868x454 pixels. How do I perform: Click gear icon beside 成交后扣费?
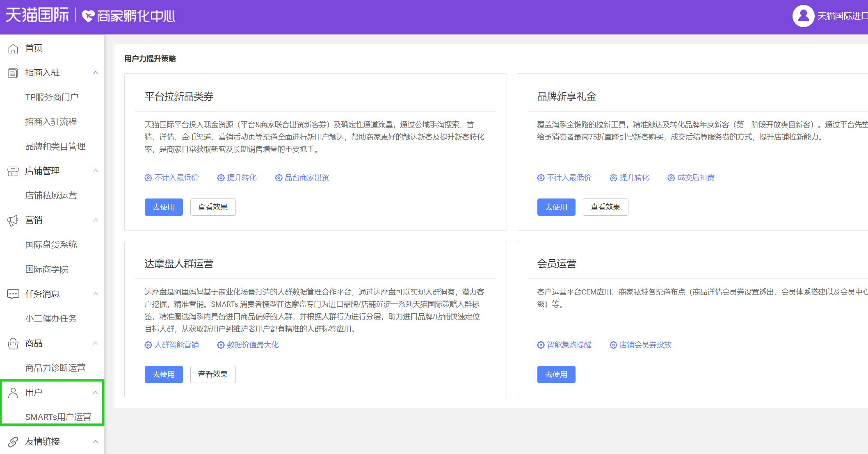tap(671, 178)
